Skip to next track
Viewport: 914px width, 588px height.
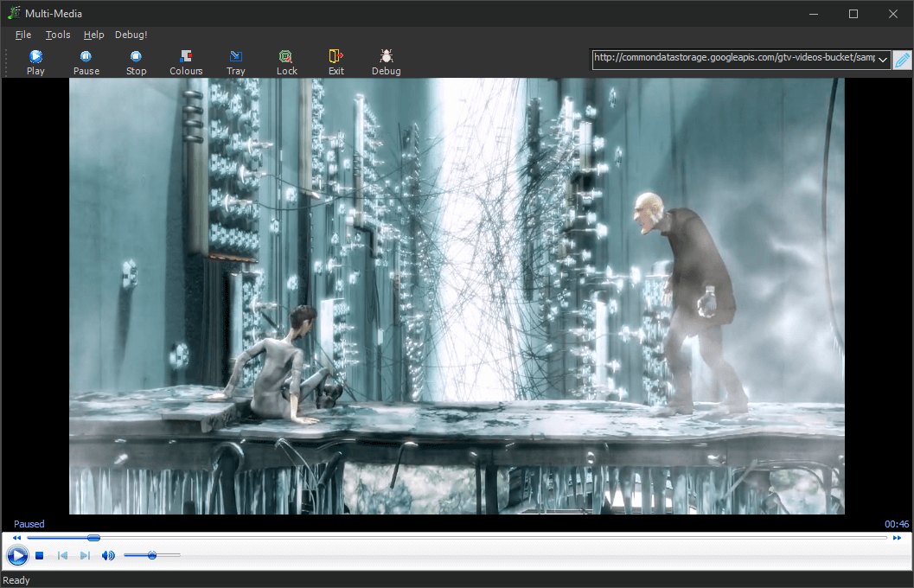pos(85,555)
